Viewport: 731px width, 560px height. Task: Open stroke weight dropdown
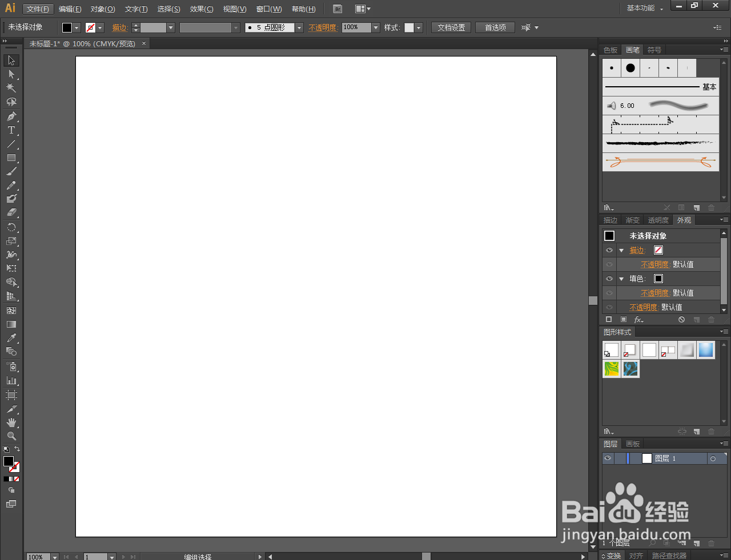coord(171,27)
